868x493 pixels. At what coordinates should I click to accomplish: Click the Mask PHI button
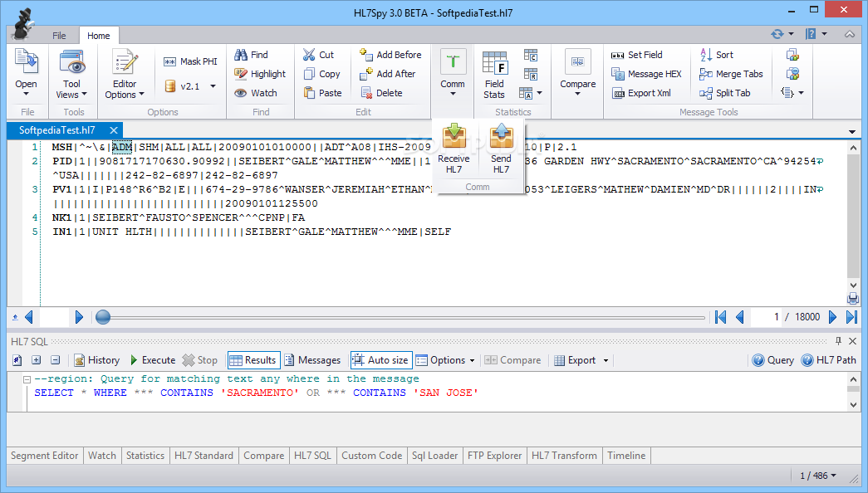pyautogui.click(x=190, y=61)
